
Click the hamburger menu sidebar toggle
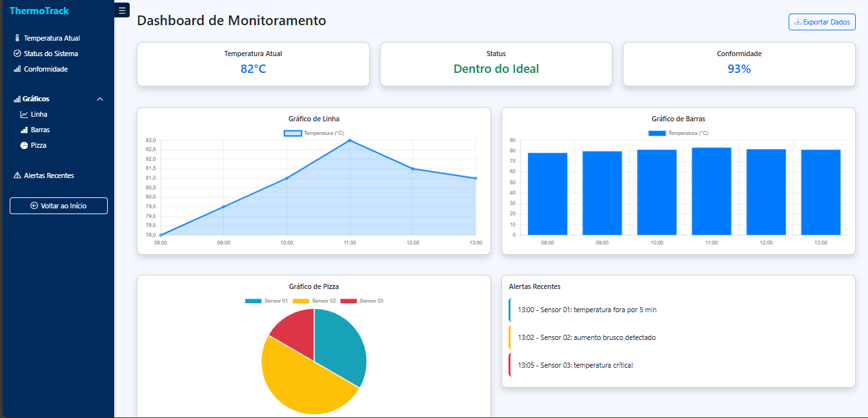click(122, 10)
